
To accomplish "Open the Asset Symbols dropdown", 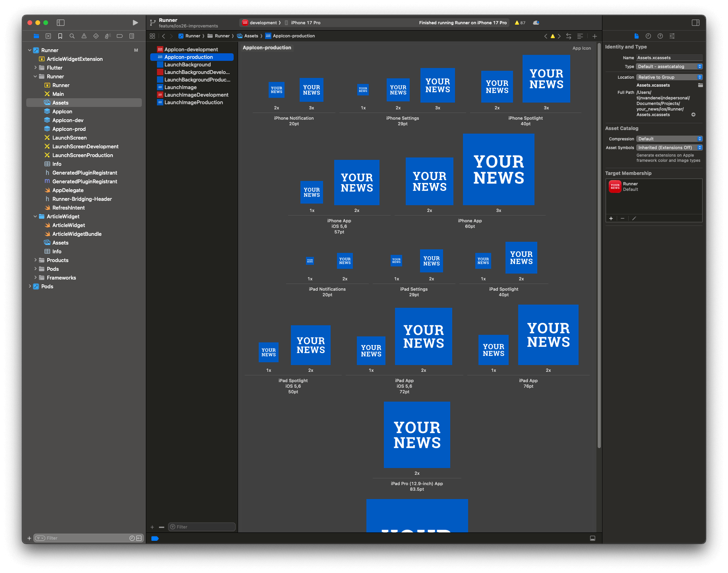I will click(x=669, y=148).
